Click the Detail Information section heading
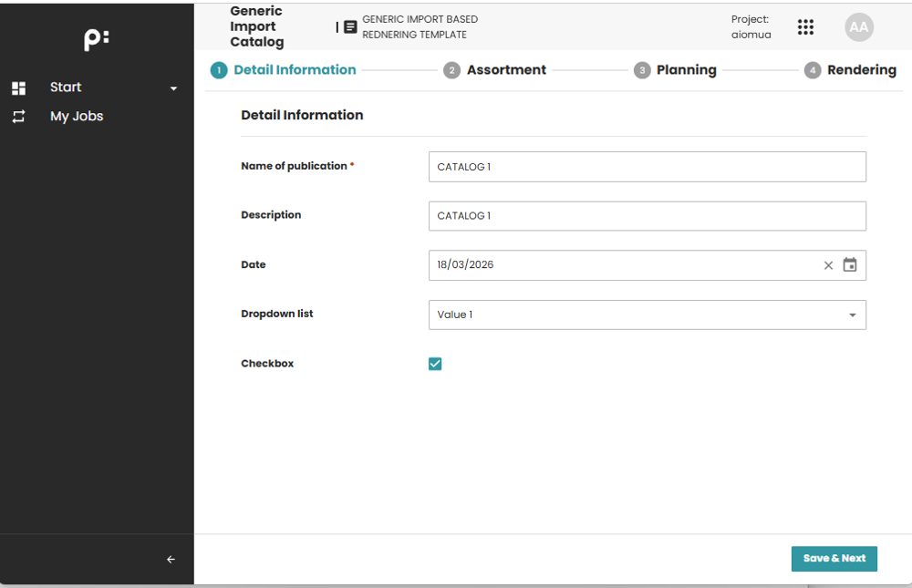 click(302, 115)
